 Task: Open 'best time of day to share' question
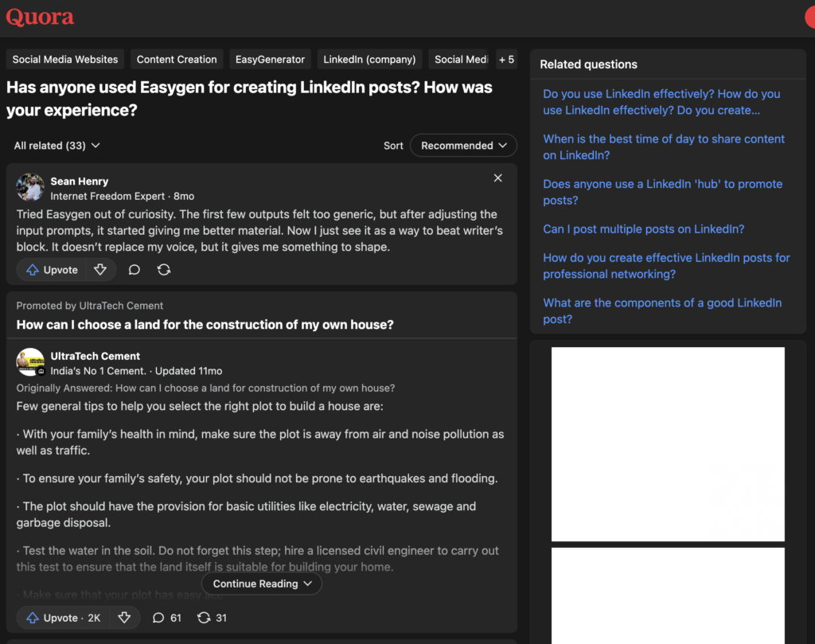[664, 147]
